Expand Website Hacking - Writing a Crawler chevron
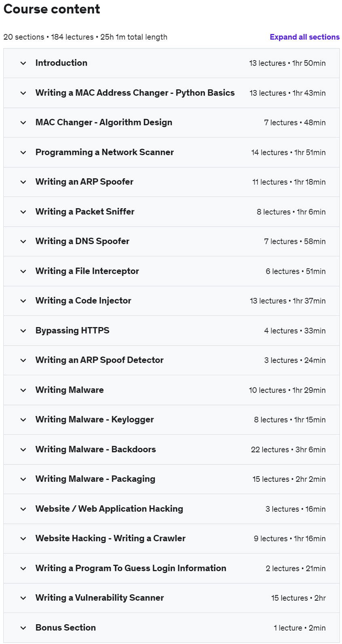 [23, 538]
